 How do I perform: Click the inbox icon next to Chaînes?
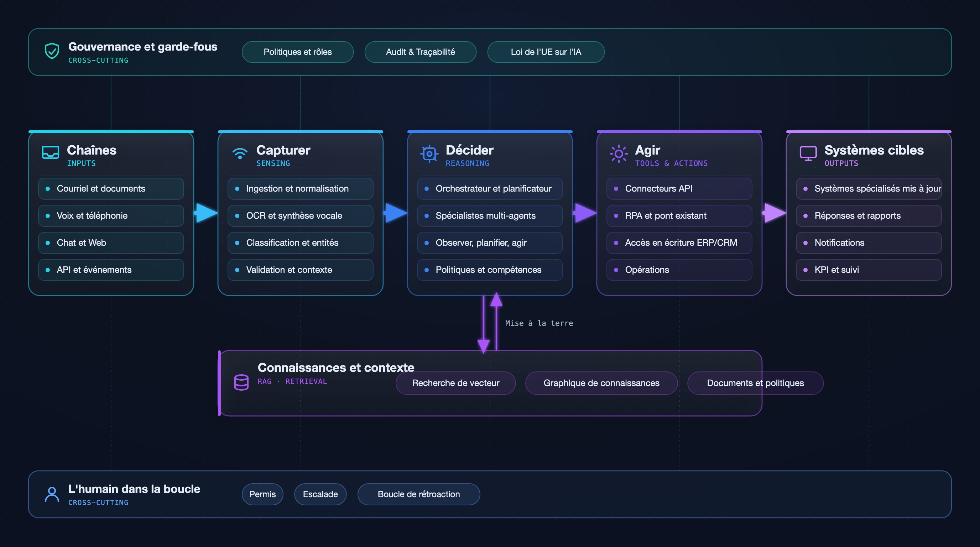click(x=50, y=152)
